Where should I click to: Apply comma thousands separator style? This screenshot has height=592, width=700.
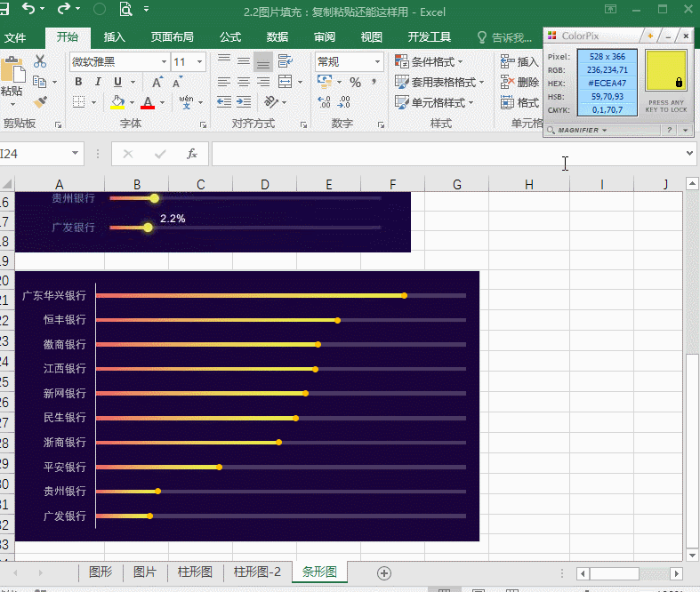point(374,82)
